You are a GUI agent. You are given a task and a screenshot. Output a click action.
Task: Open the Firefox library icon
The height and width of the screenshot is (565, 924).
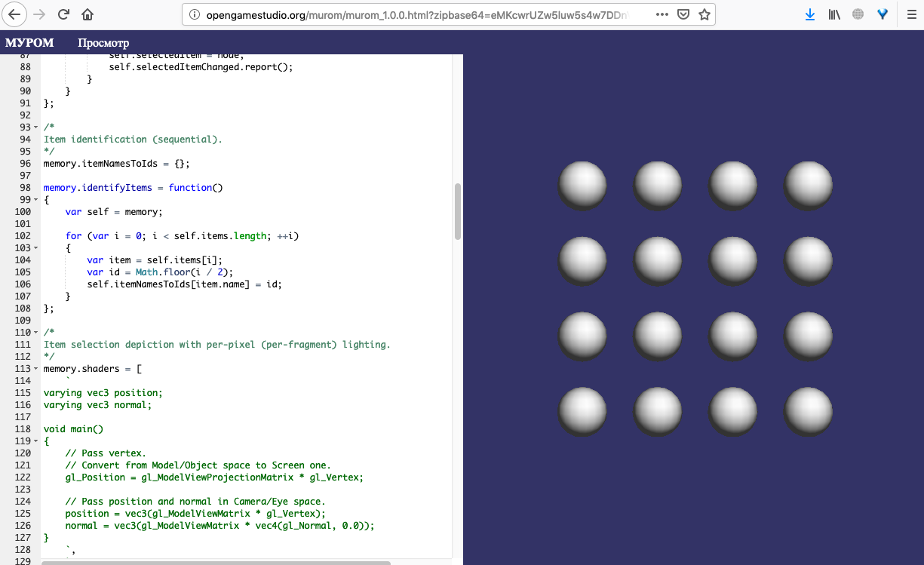point(833,14)
